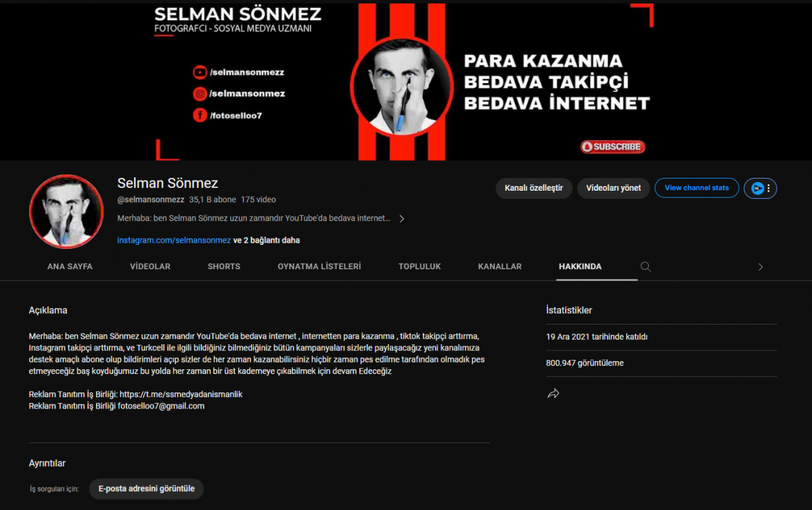Open the 've 2 bağlantı daha' links
The height and width of the screenshot is (510, 812).
tap(267, 240)
